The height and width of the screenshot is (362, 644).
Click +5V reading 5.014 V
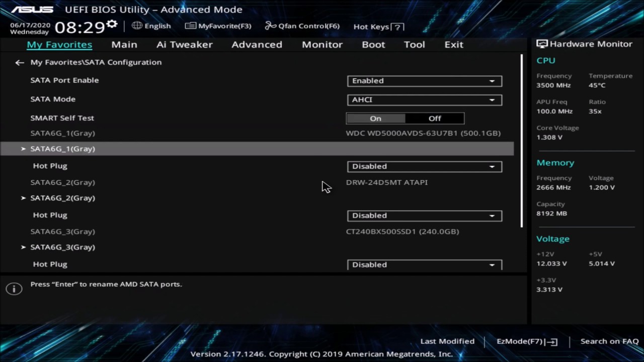click(602, 264)
